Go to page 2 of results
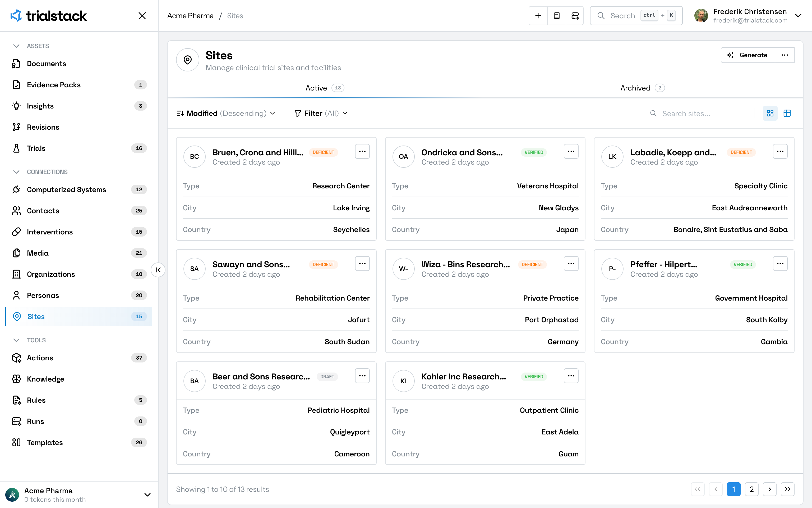Viewport: 812px width, 508px height. [x=752, y=489]
